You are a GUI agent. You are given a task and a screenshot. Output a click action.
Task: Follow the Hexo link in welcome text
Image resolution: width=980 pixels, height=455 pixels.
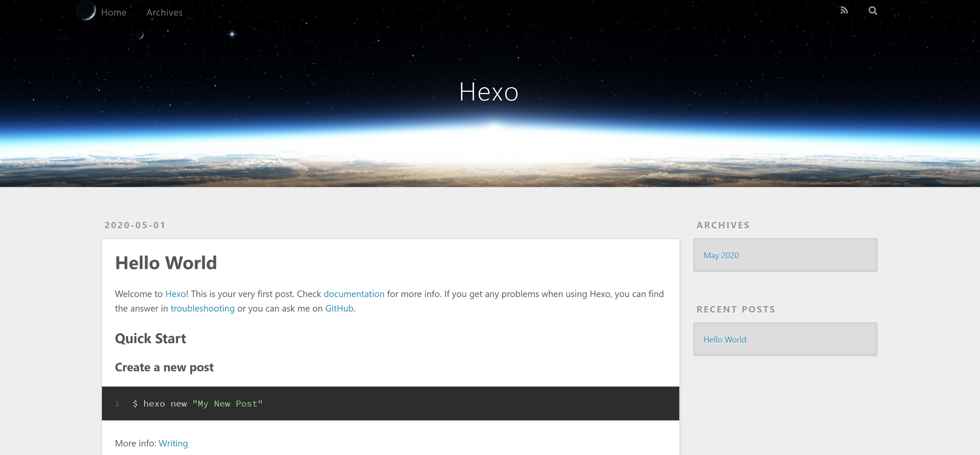pos(175,294)
